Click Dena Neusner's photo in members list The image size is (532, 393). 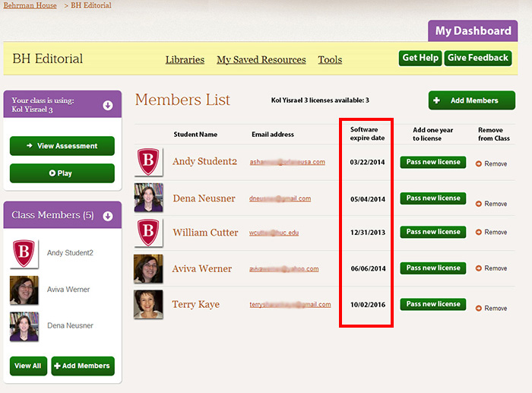[x=149, y=198]
